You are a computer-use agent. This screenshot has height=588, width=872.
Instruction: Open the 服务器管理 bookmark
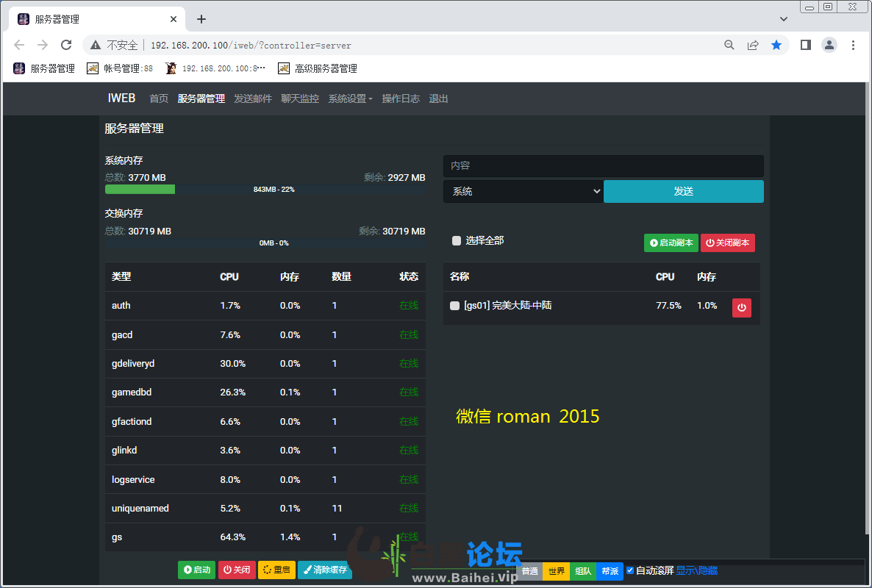[x=44, y=68]
